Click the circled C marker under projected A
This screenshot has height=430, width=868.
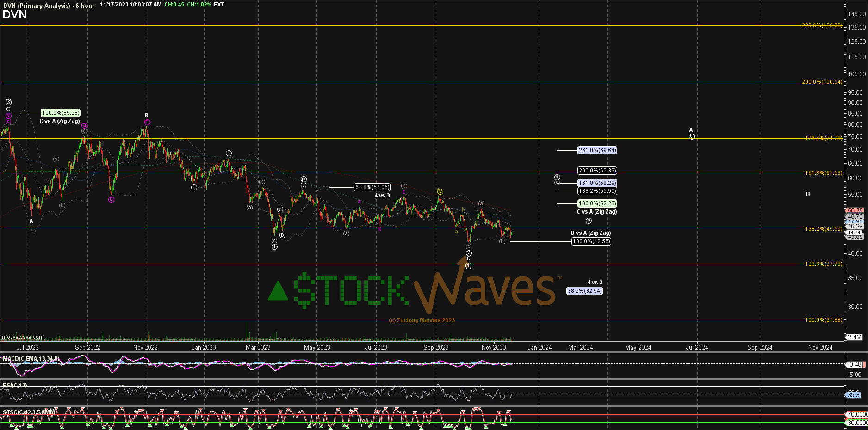click(x=692, y=137)
